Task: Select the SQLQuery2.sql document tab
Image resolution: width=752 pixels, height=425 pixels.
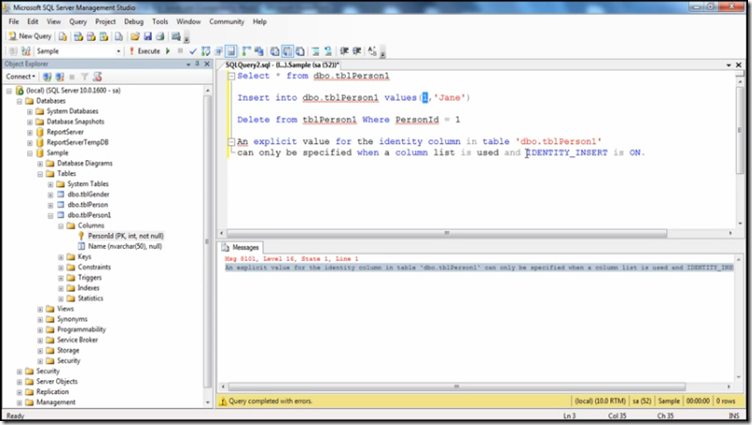Action: (282, 65)
